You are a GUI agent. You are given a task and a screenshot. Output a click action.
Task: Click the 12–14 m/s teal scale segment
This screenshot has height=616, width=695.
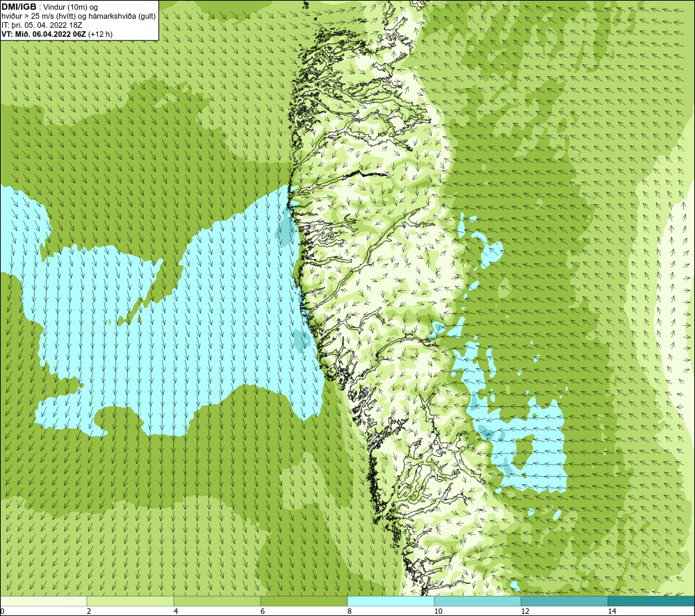pos(564,601)
